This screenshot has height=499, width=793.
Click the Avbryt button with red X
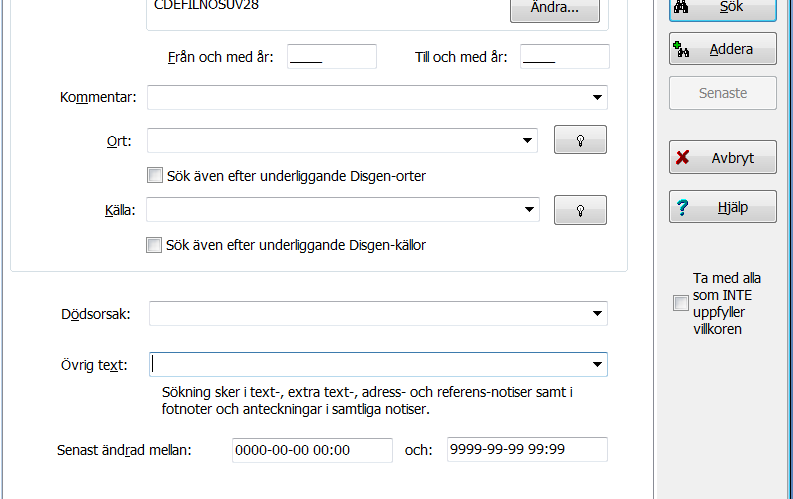723,157
